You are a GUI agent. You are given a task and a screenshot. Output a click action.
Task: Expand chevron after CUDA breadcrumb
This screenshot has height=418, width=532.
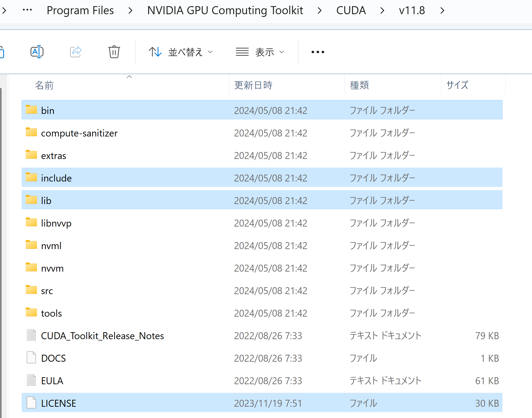pos(382,11)
